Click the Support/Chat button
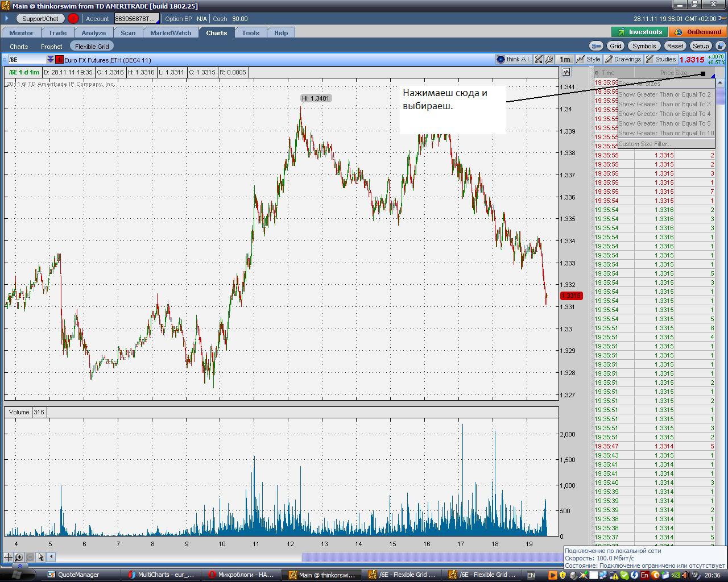The width and height of the screenshot is (728, 582). (40, 19)
